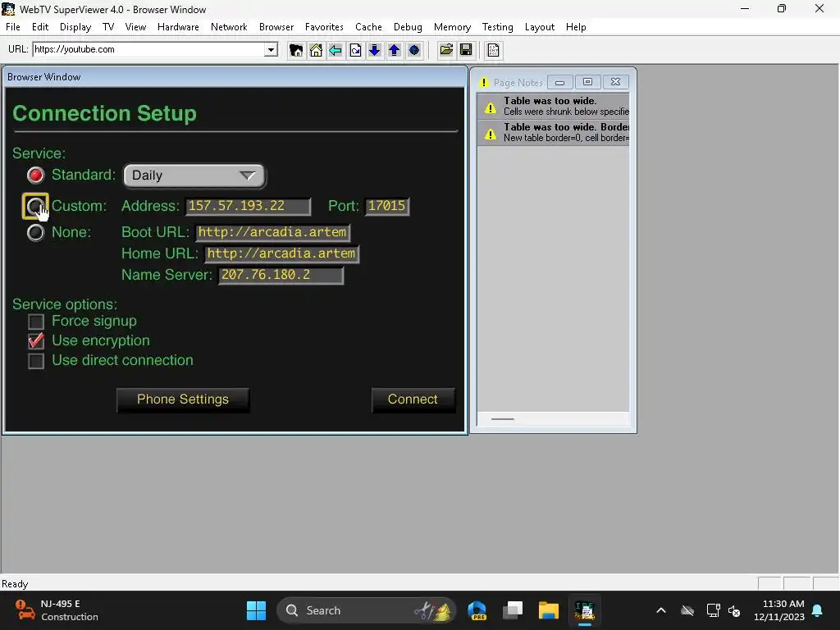Click the Port field 17015
840x630 pixels.
[x=387, y=206]
